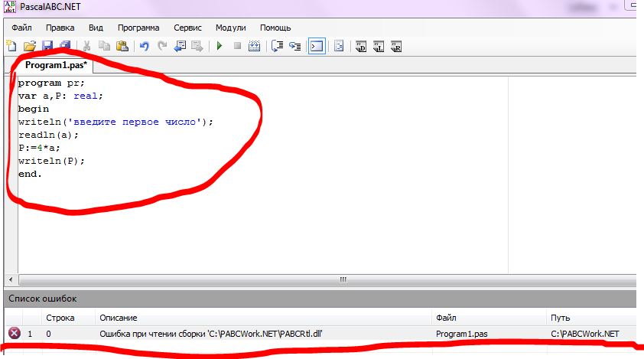Expand the Программа menu
644x359 pixels.
coord(138,28)
